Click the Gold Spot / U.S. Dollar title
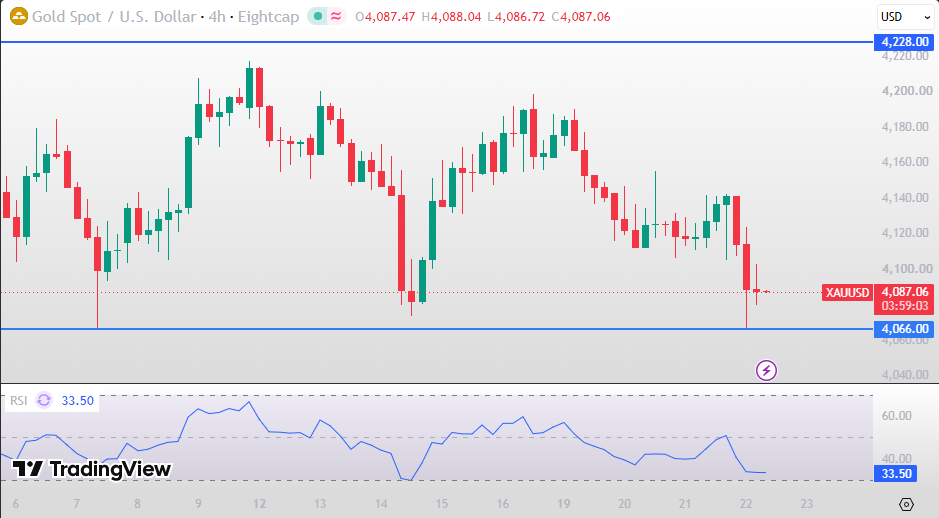The height and width of the screenshot is (518, 939). point(114,17)
